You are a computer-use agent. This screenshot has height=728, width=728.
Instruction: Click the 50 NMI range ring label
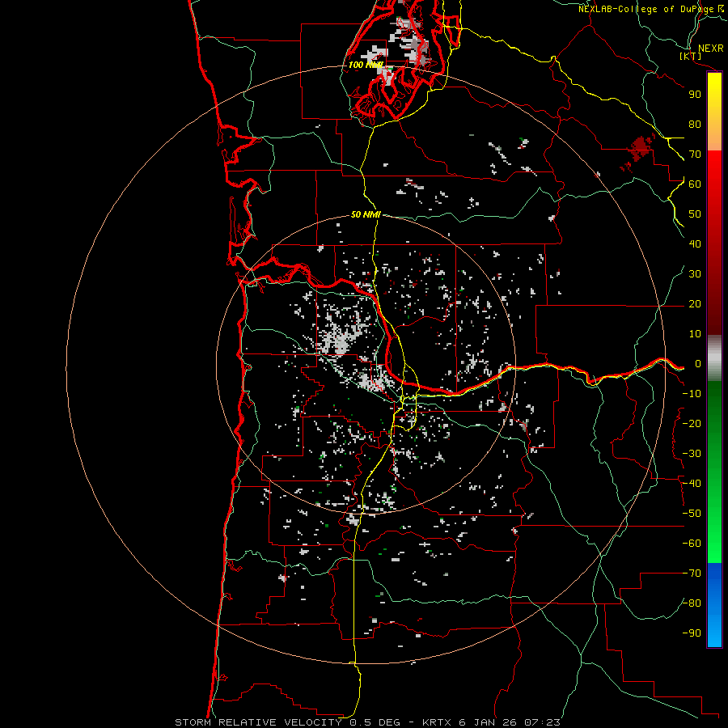point(366,214)
